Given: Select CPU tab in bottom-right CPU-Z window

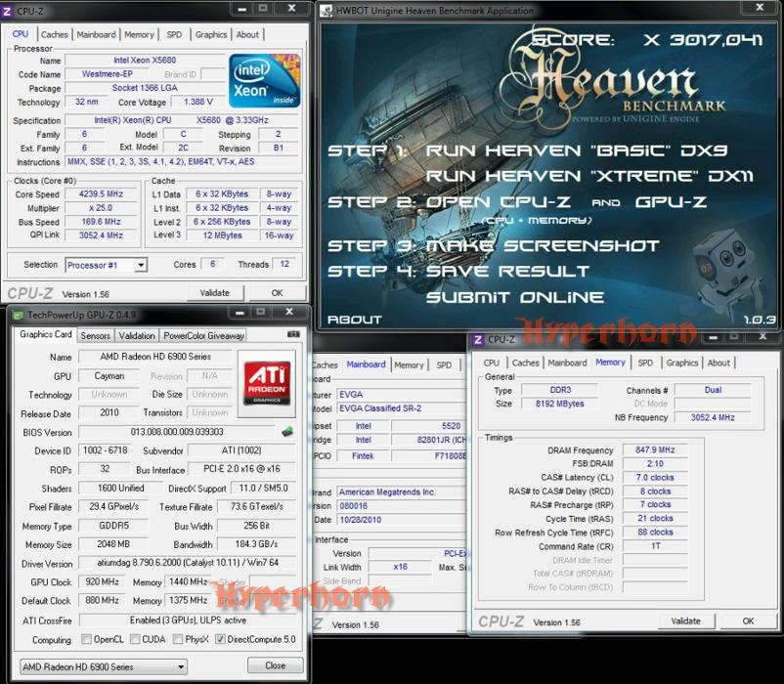Looking at the screenshot, I should [x=492, y=363].
